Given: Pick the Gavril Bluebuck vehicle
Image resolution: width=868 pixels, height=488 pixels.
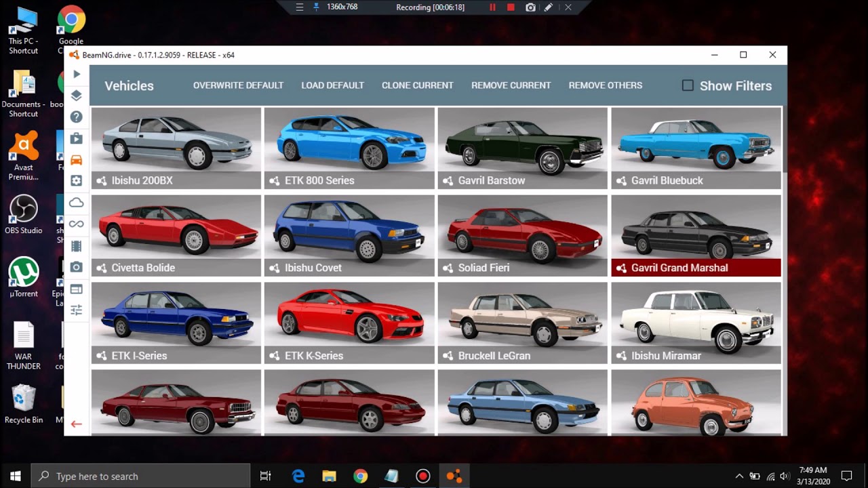Looking at the screenshot, I should (696, 148).
